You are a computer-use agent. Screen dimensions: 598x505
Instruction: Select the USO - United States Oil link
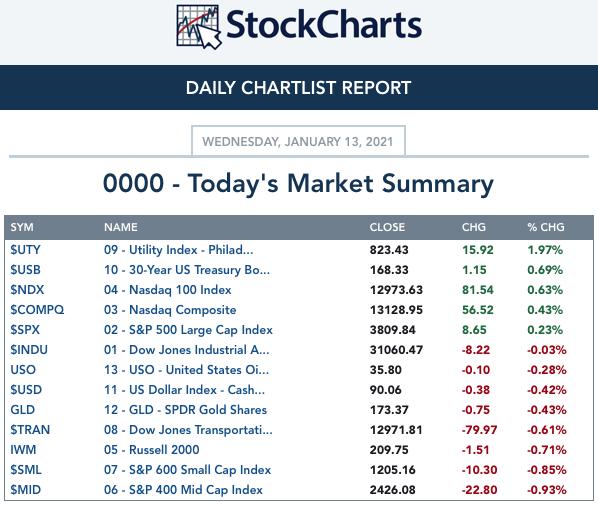(186, 370)
